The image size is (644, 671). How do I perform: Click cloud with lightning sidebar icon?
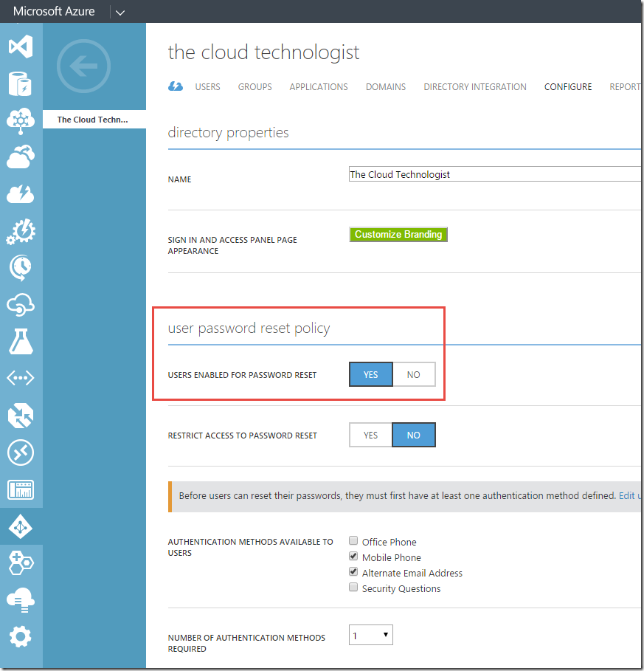[x=21, y=194]
